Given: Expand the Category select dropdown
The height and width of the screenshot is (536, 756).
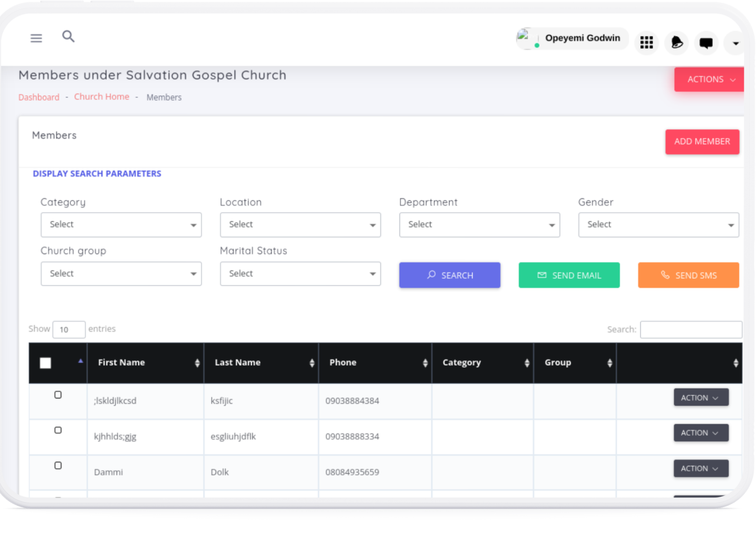Looking at the screenshot, I should [121, 225].
